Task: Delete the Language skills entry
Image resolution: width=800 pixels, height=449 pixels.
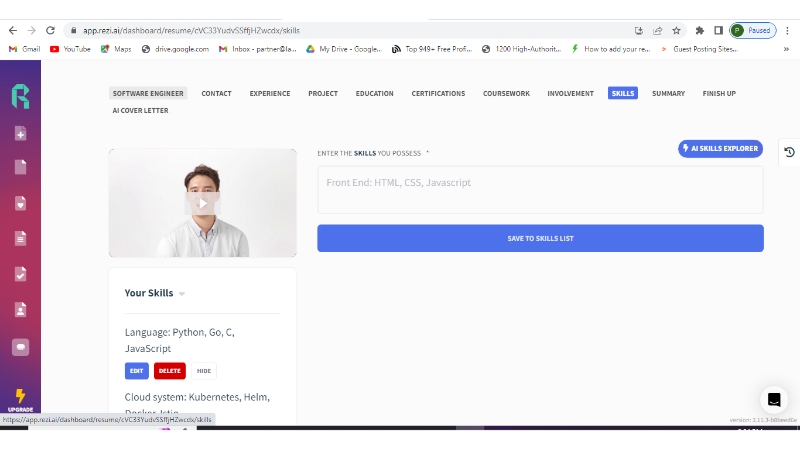Action: pyautogui.click(x=170, y=371)
